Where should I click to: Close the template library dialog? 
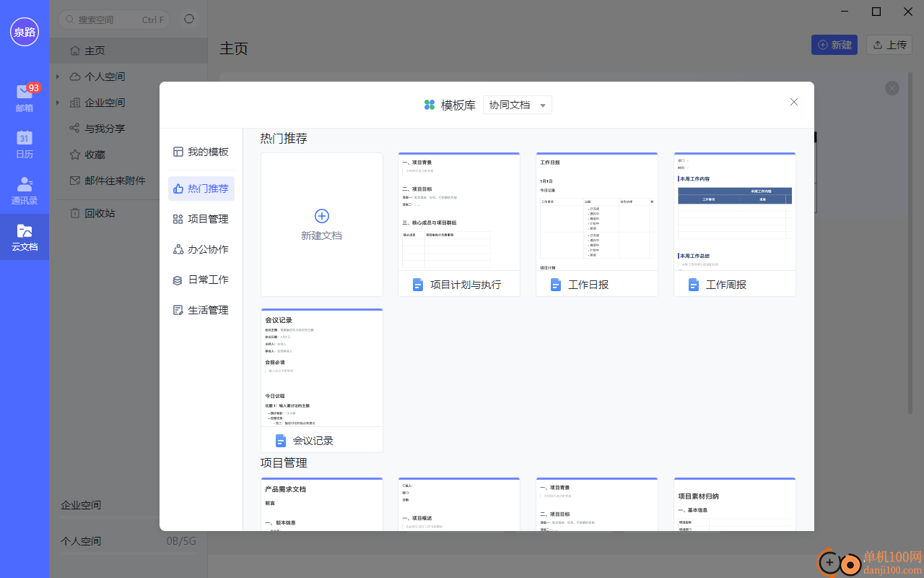(794, 102)
